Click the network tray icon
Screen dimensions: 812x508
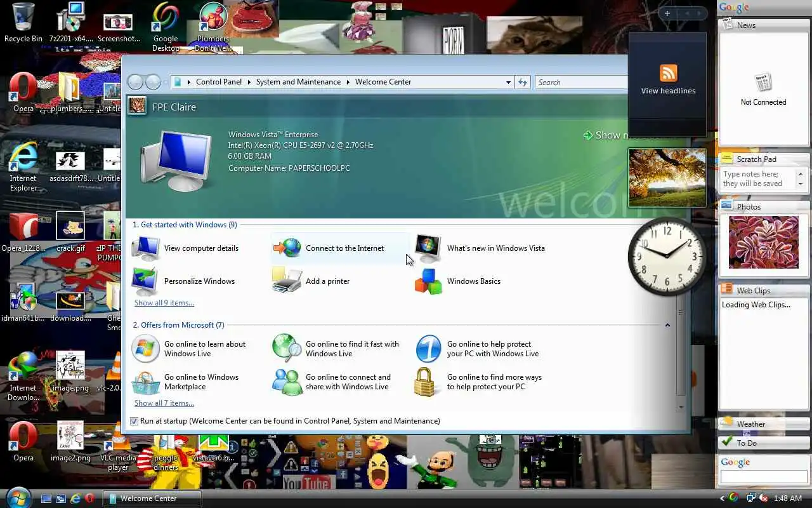(x=751, y=498)
